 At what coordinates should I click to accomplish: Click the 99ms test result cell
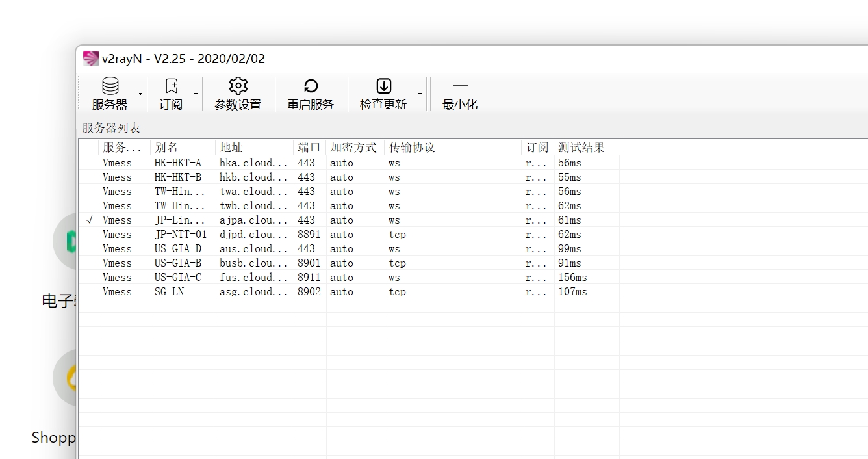[x=570, y=248]
